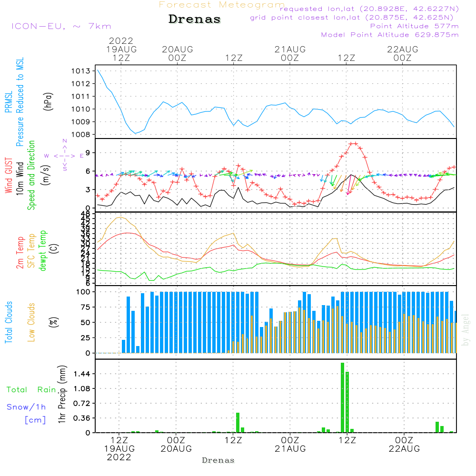Select the 3 on wind speed axis

(88, 190)
